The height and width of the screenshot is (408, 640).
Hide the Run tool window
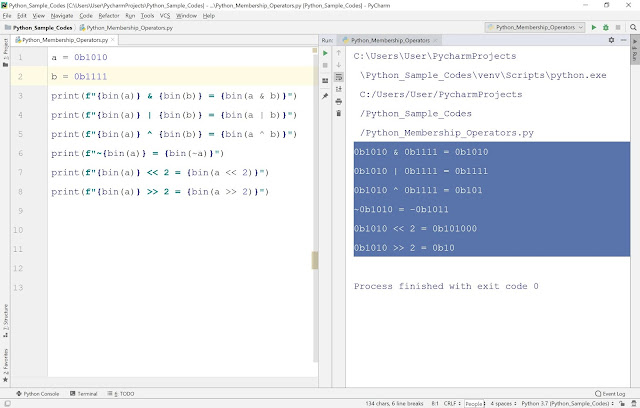point(624,40)
